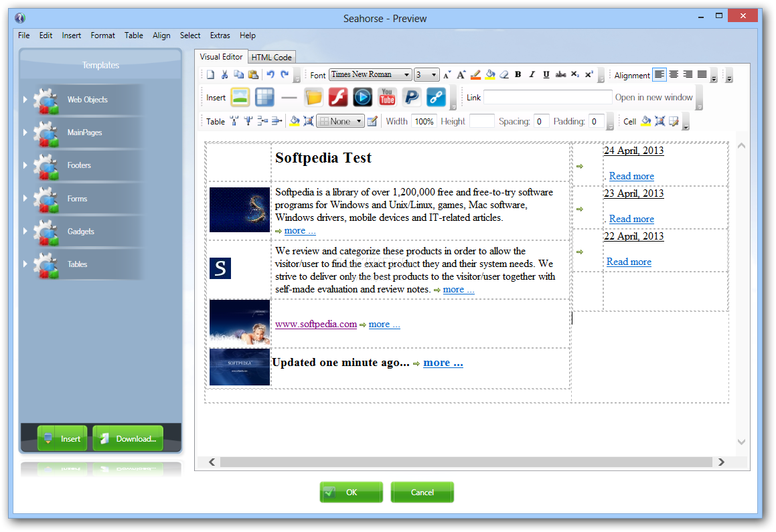This screenshot has height=532, width=776.
Task: Select align center
Action: (x=674, y=75)
